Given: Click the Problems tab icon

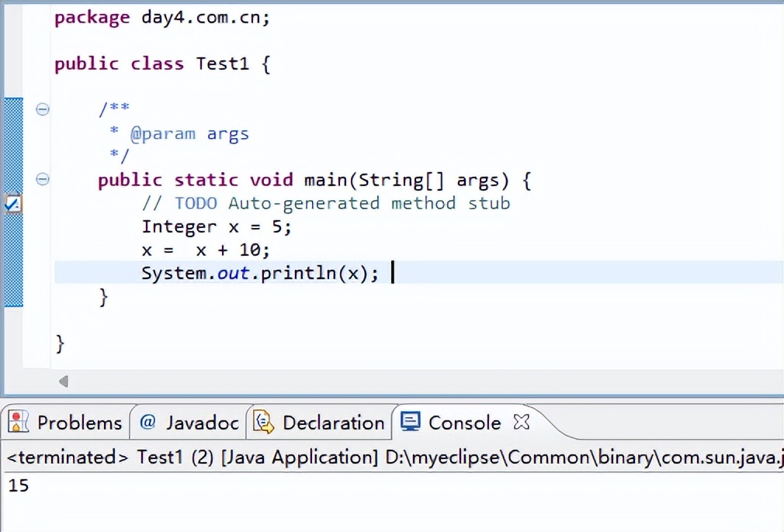Looking at the screenshot, I should (19, 422).
